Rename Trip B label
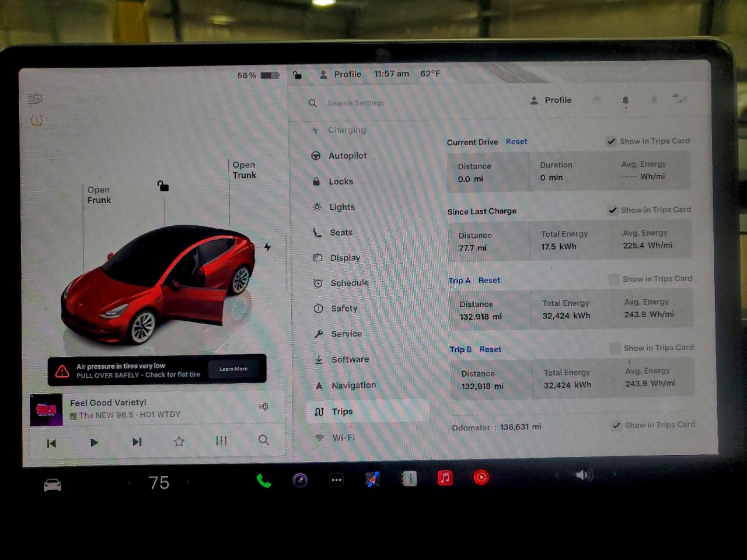 460,349
